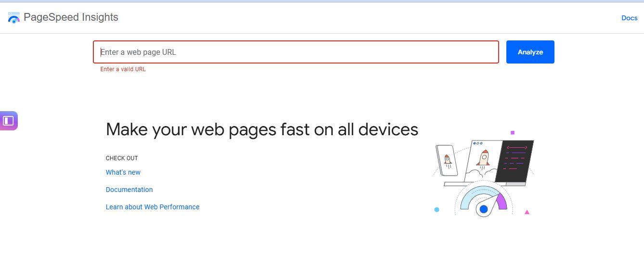
Task: Click the dark code panel illustration
Action: coord(516,161)
